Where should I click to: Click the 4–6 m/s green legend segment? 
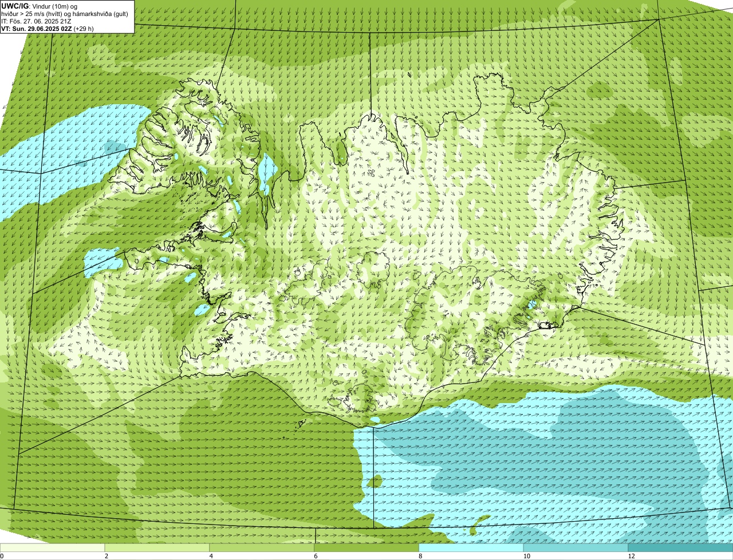point(262,548)
